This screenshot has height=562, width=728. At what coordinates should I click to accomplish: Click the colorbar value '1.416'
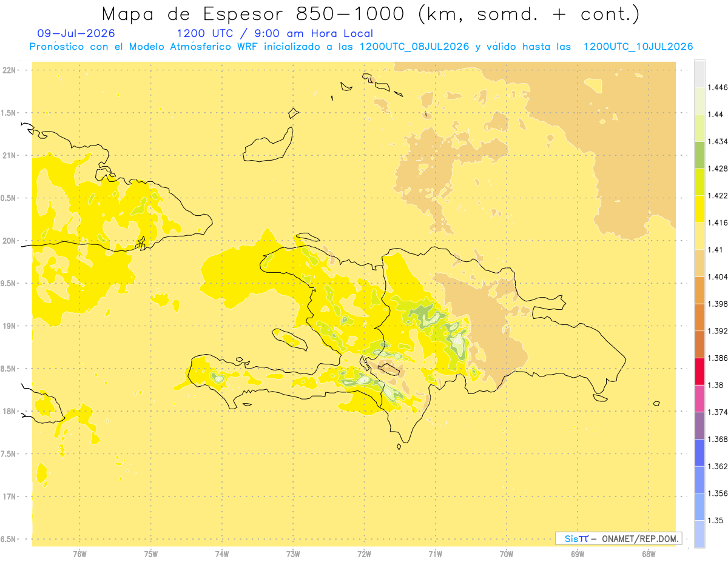pyautogui.click(x=717, y=222)
